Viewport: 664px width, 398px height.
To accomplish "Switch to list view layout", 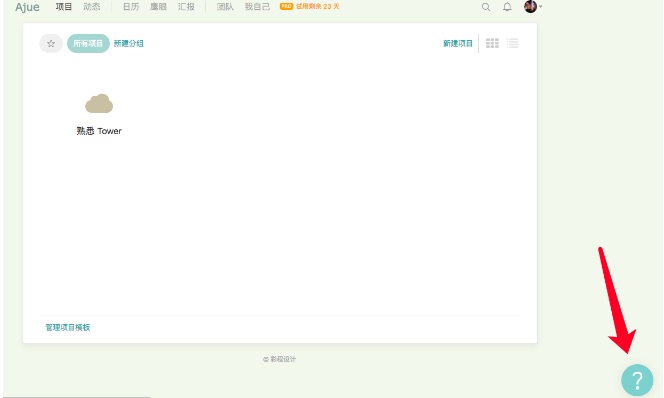I will click(x=512, y=43).
